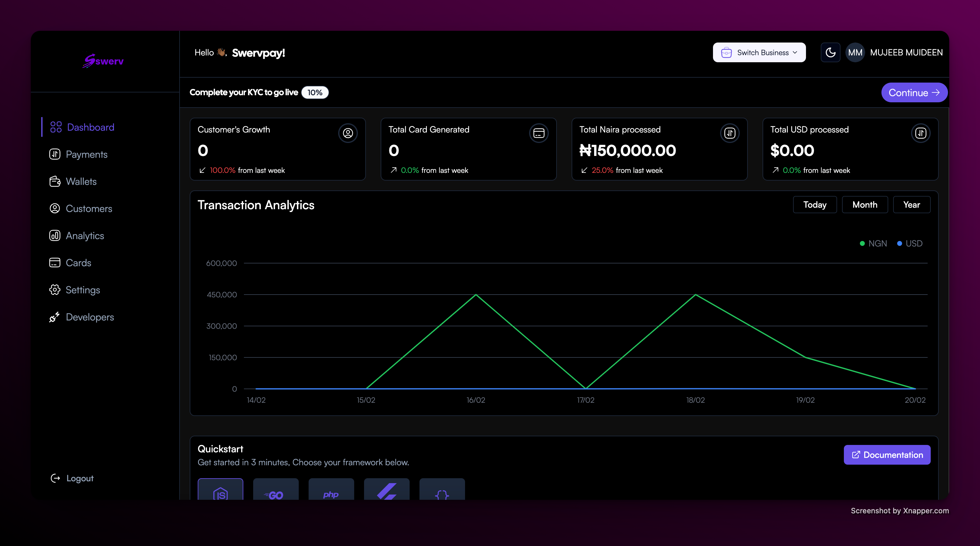Open the Cards section
980x546 pixels.
coord(78,263)
